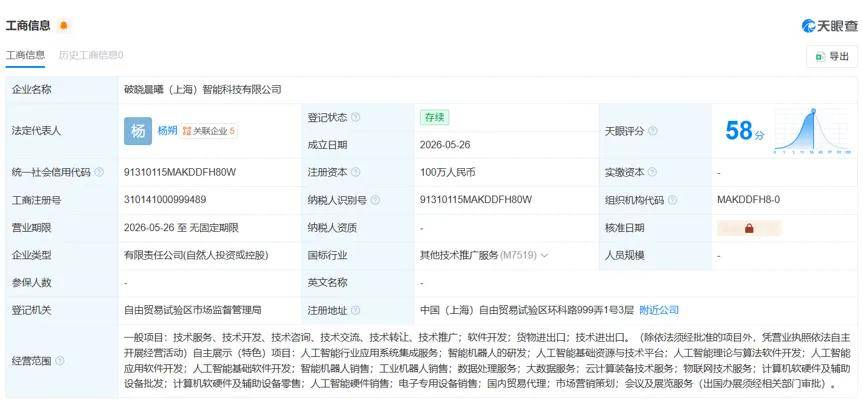Viewport: 863px width, 408px height.
Task: Click the 杨 avatar thumbnail
Action: [138, 131]
